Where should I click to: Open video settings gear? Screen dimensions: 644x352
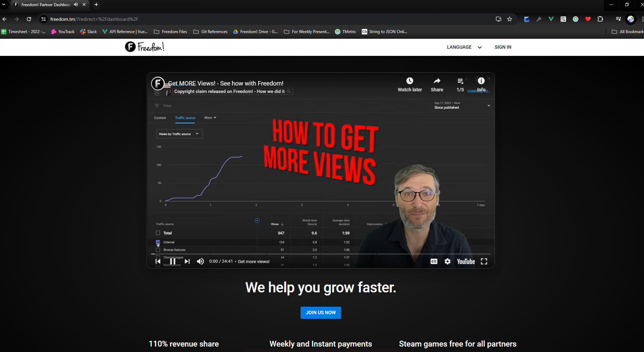point(448,261)
